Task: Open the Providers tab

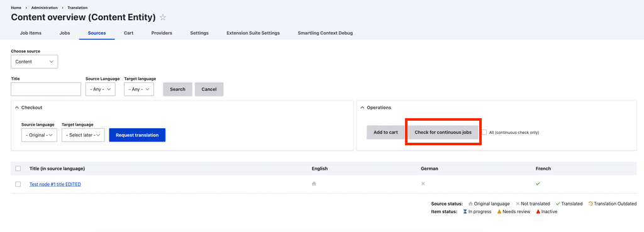Action: (x=162, y=33)
